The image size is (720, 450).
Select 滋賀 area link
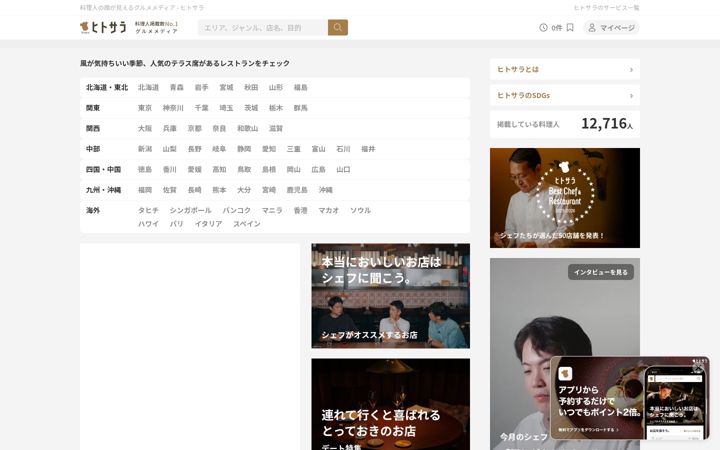(x=276, y=129)
